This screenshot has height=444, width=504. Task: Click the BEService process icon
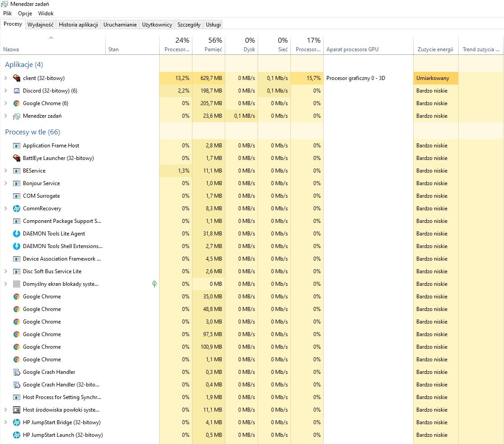point(16,171)
